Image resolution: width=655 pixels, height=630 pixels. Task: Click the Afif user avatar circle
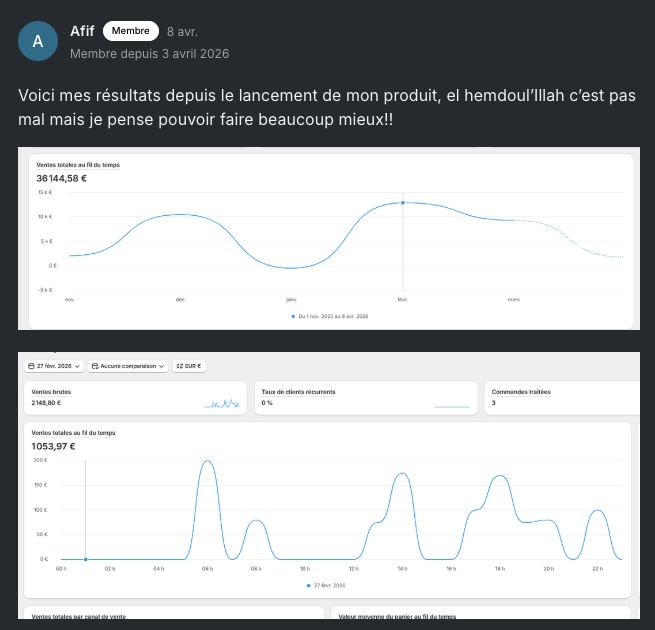(x=38, y=41)
